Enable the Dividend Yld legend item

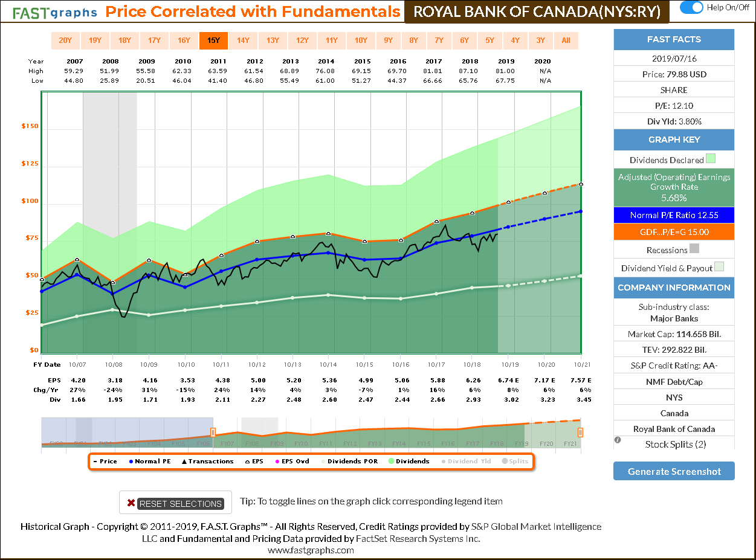(466, 462)
